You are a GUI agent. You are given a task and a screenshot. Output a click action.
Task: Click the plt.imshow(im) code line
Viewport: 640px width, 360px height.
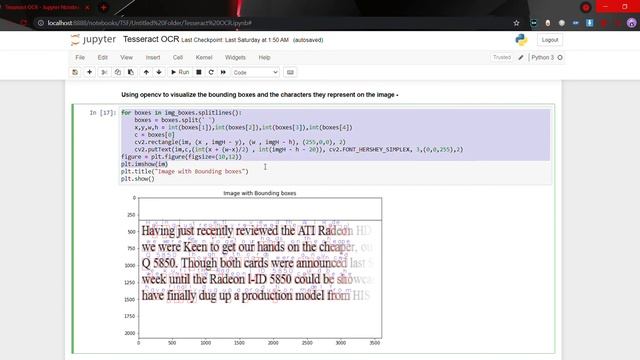coord(144,164)
